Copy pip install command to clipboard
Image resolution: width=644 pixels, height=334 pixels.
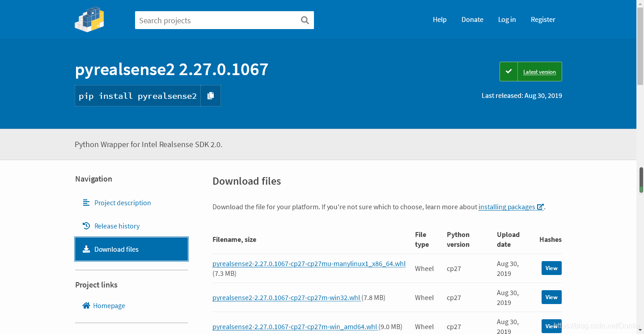pos(211,96)
